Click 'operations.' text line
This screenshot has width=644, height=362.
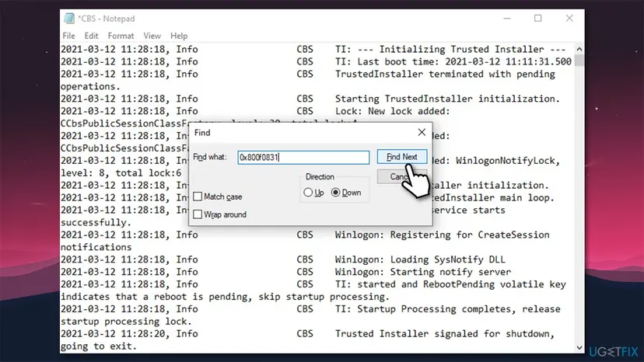click(x=90, y=86)
